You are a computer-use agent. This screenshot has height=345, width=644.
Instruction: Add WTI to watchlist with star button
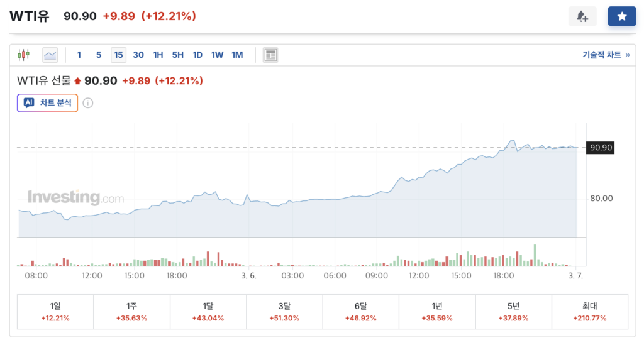(x=621, y=16)
